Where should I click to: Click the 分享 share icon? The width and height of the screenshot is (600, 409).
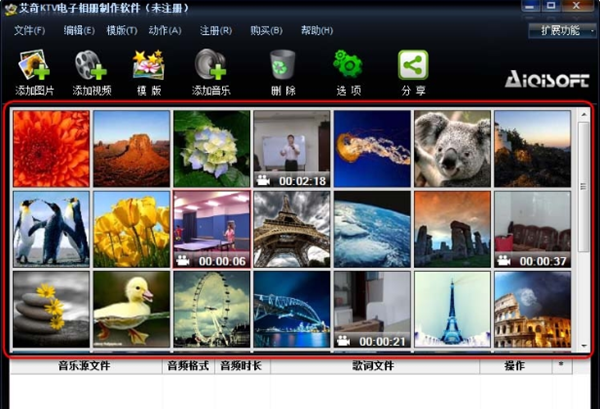tap(413, 65)
